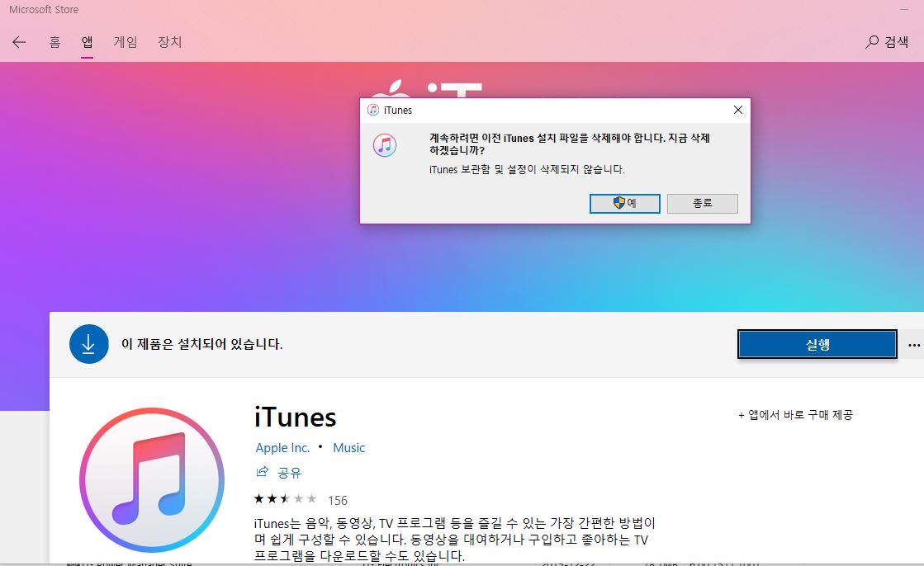Click the large iTunes app logo
Screen dimensions: 924x566
click(151, 479)
